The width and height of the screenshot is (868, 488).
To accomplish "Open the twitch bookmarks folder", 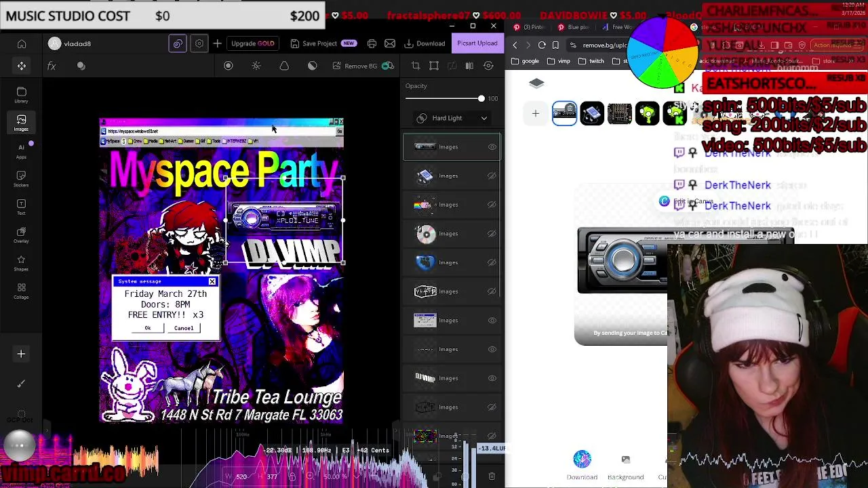I will click(x=591, y=61).
